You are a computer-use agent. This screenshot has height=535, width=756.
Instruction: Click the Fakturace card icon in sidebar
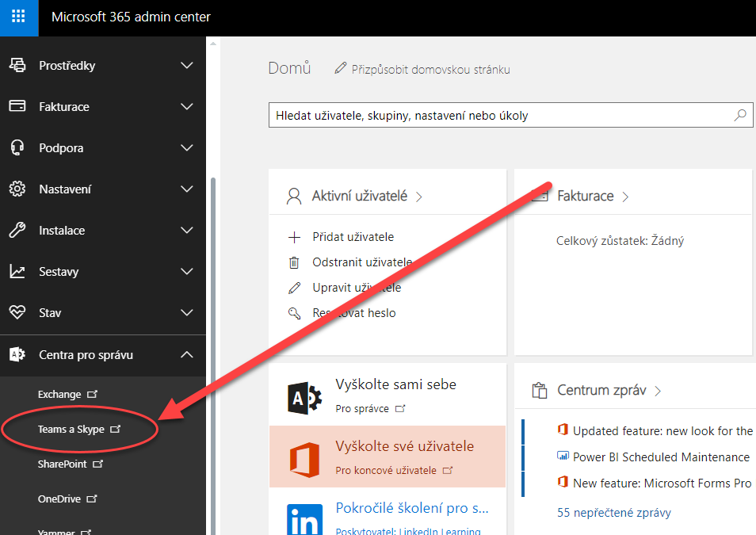(x=17, y=106)
